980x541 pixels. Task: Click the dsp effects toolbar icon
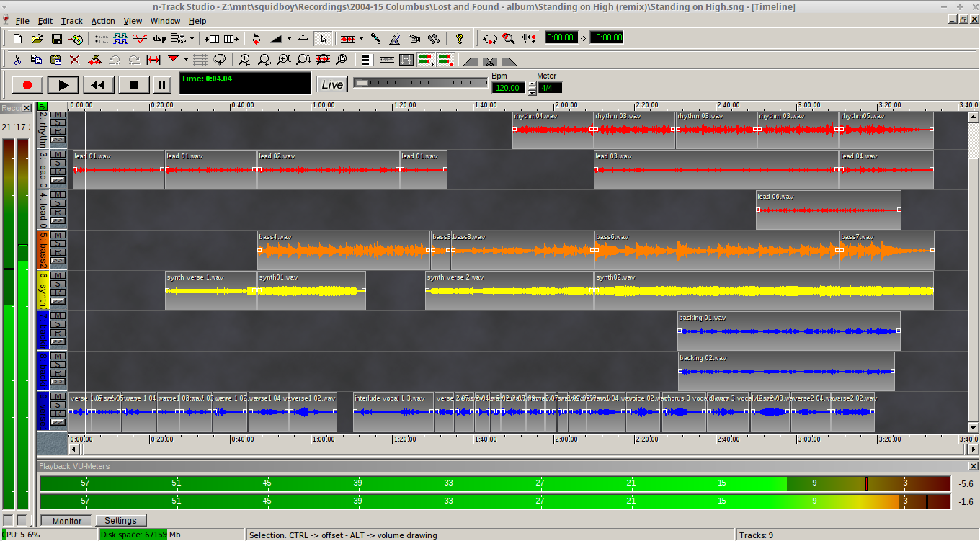pyautogui.click(x=159, y=38)
